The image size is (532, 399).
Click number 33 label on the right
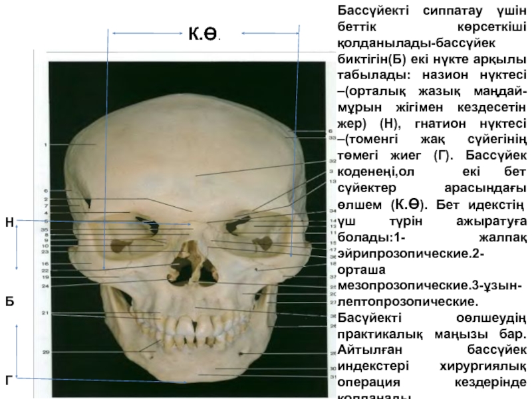[x=331, y=138]
